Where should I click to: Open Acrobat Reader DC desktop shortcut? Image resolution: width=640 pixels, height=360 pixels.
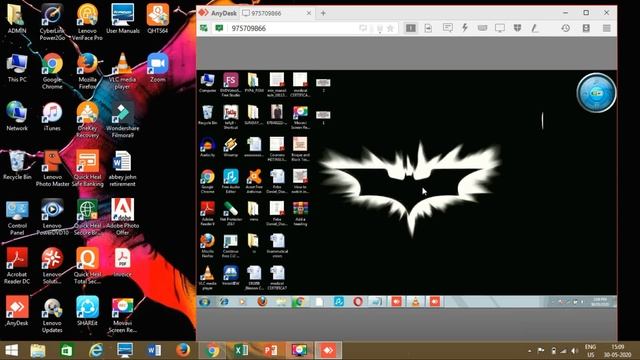point(17,266)
